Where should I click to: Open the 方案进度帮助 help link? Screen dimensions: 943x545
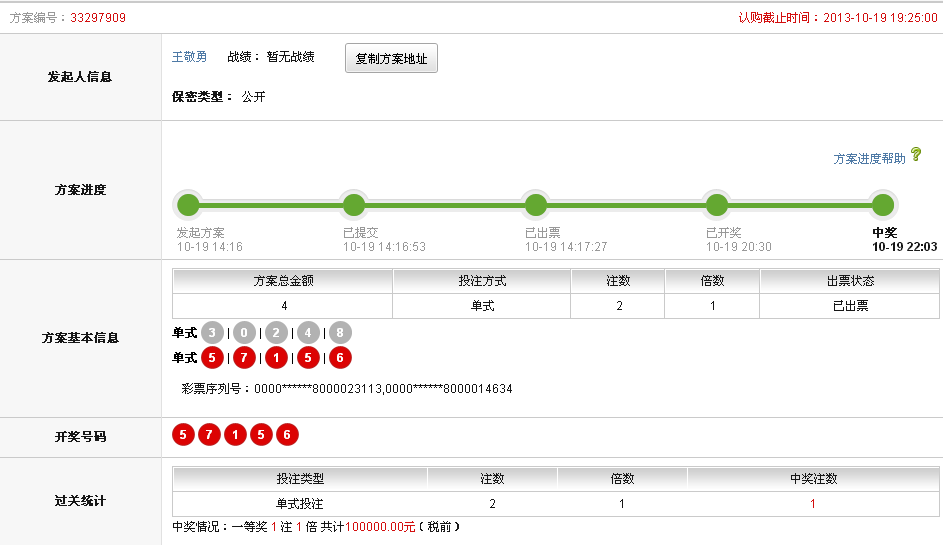pyautogui.click(x=869, y=158)
